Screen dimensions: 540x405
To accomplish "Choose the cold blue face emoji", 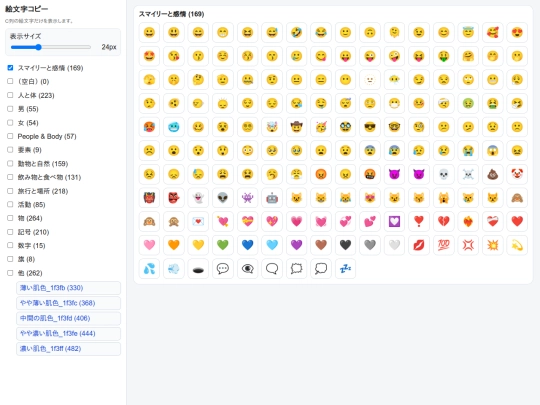I will click(174, 127).
